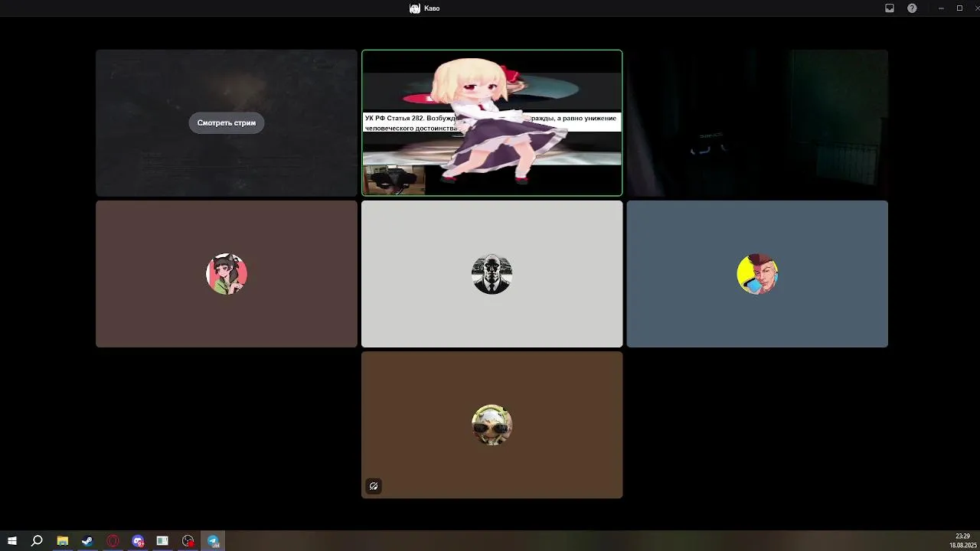Click the small webcam inset inside the dancer stream
This screenshot has width=980, height=551.
coord(394,181)
